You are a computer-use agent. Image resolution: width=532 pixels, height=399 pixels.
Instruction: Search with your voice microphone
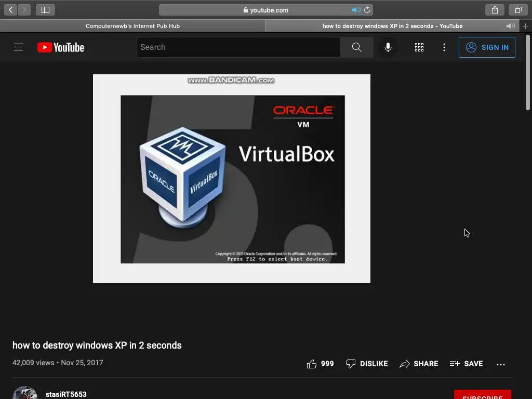[388, 47]
